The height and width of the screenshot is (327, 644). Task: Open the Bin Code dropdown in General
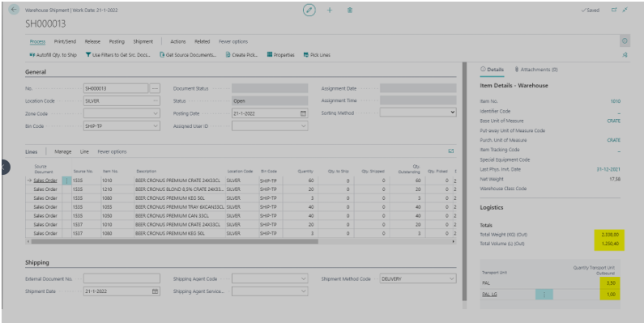(156, 126)
